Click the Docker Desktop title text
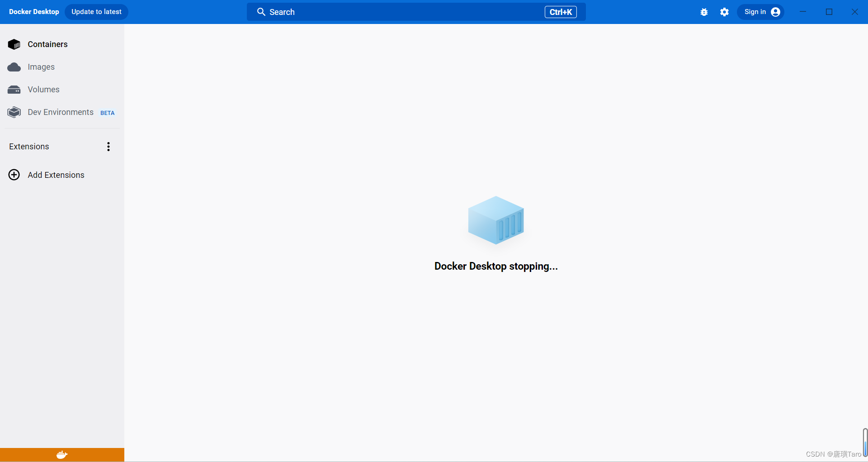 [34, 12]
